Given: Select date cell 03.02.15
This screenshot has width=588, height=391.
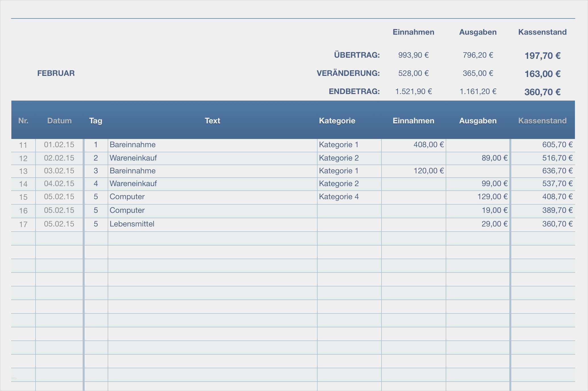Looking at the screenshot, I should pyautogui.click(x=59, y=171).
